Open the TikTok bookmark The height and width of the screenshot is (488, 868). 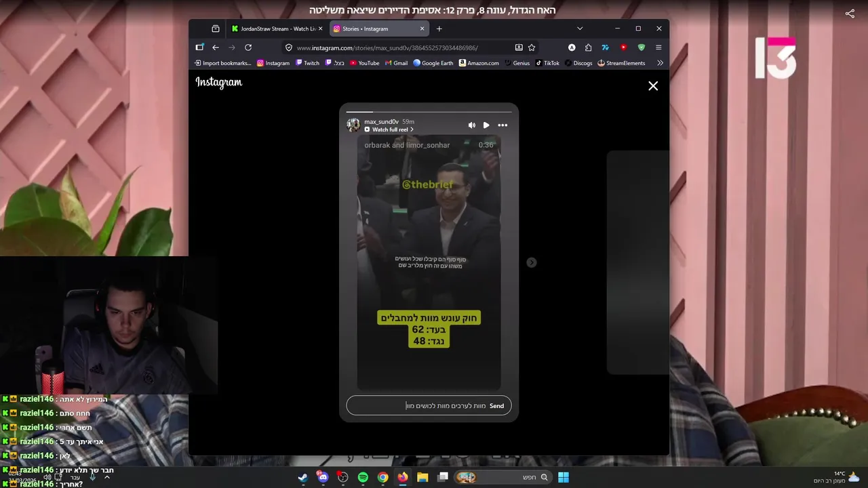(547, 63)
